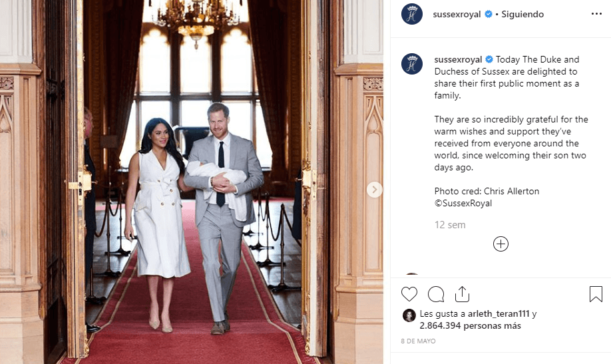Open sussexroyal username link in header

457,15
